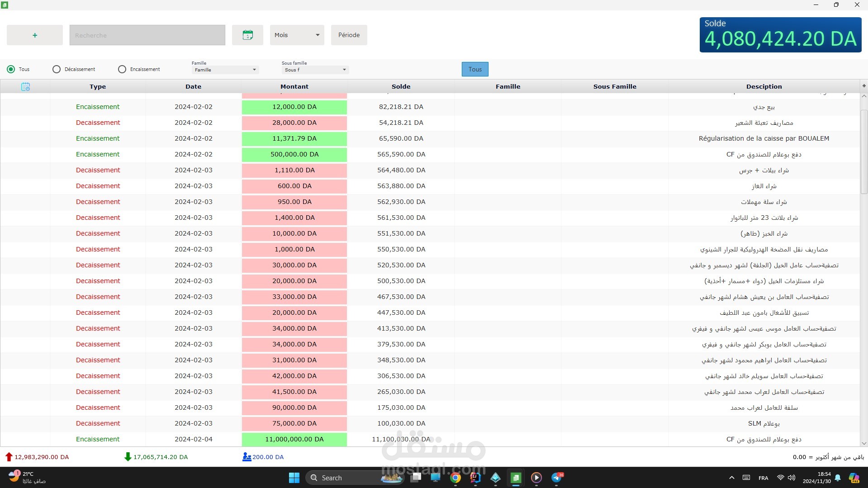The width and height of the screenshot is (868, 488).
Task: Open the touch keyboard tray icon
Action: click(746, 478)
